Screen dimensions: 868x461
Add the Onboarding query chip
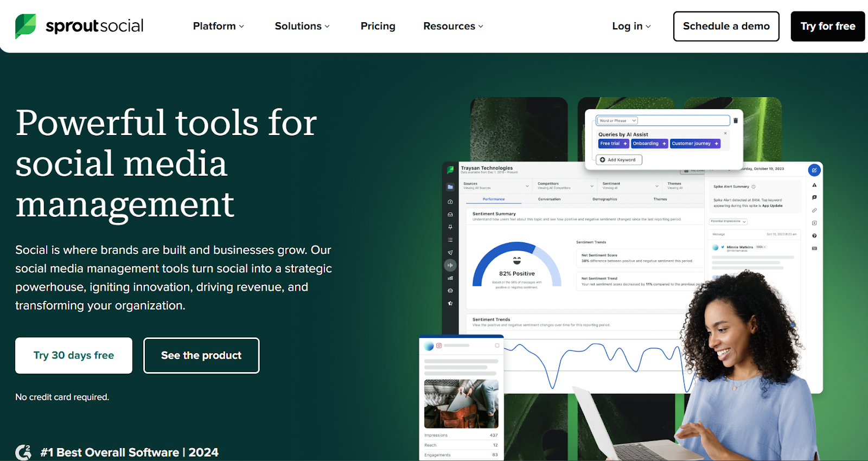coord(649,144)
